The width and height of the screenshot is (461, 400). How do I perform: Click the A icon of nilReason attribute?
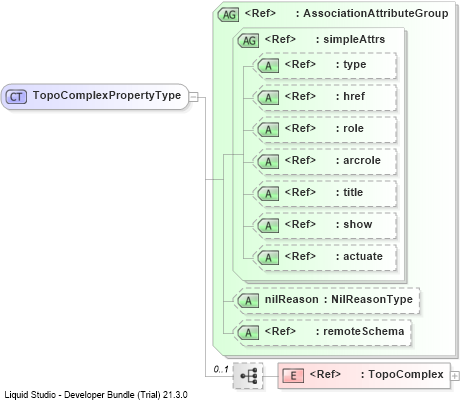(x=248, y=300)
